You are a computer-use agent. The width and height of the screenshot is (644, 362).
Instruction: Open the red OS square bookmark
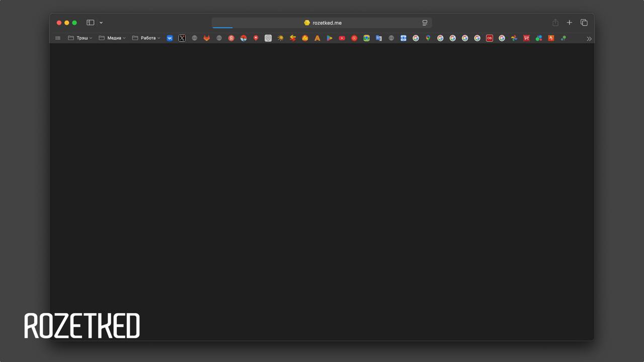coord(490,38)
